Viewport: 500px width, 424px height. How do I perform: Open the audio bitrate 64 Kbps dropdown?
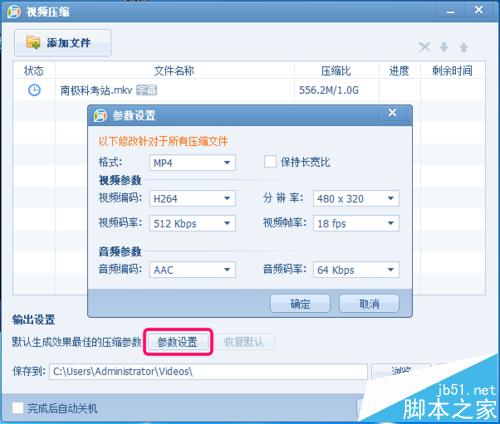click(x=356, y=270)
